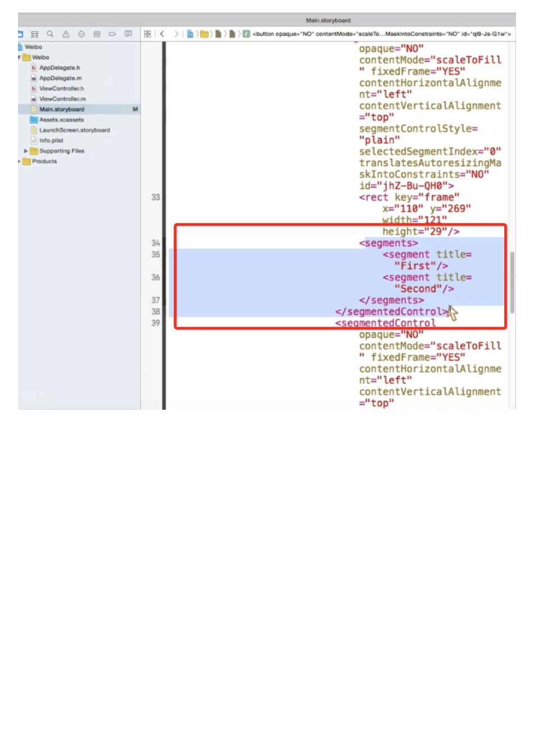Open the report navigator speech-bubble icon
Screen dimensions: 534x756
[x=128, y=34]
